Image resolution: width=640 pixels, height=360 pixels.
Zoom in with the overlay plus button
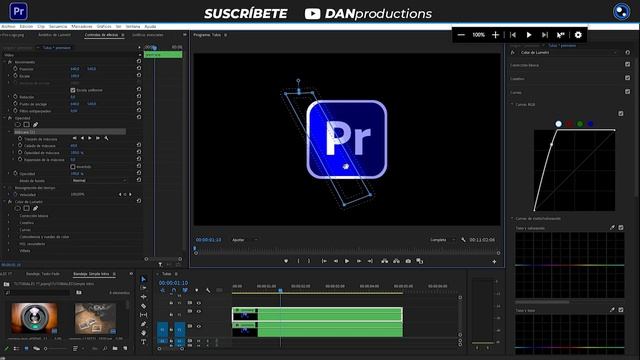click(x=496, y=35)
